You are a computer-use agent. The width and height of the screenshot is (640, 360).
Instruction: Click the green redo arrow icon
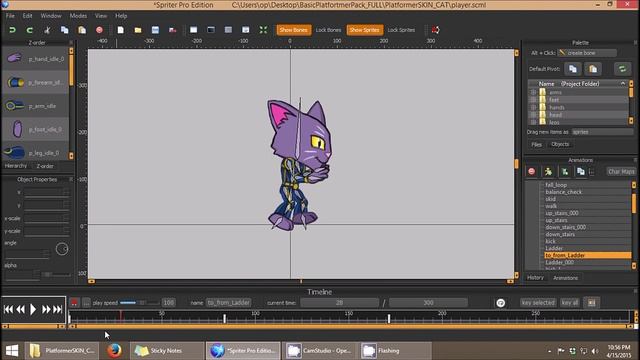click(29, 30)
